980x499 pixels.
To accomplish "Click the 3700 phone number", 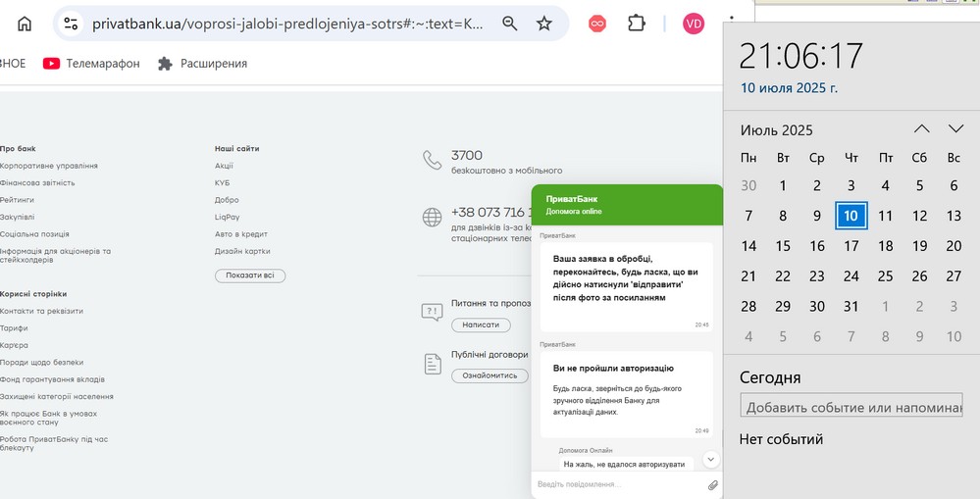I will (467, 155).
